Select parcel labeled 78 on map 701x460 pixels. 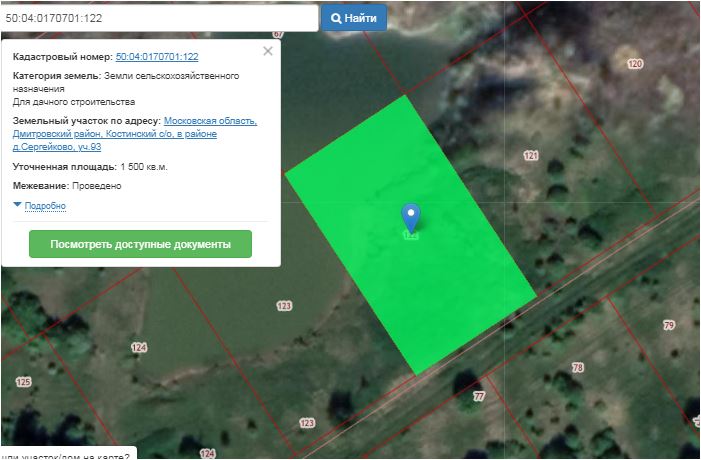click(x=577, y=368)
